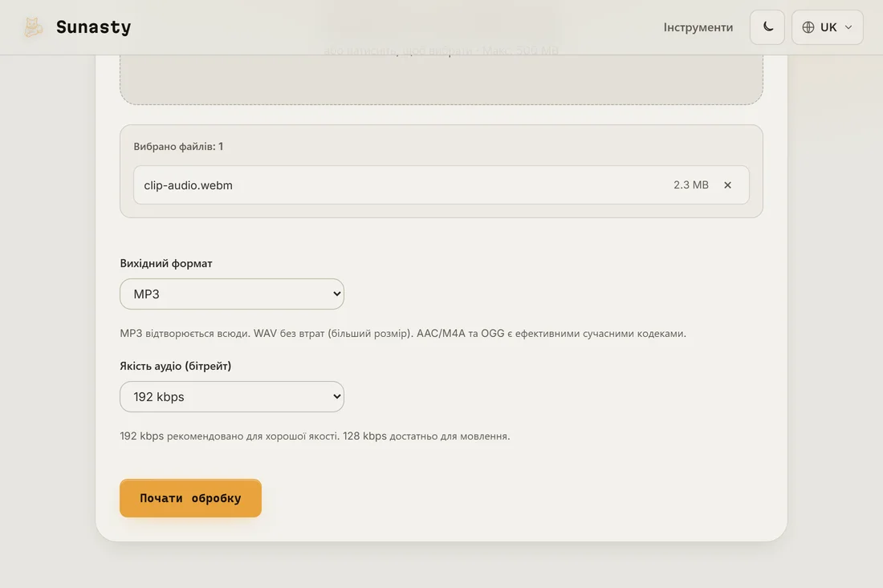The width and height of the screenshot is (883, 588).
Task: Click the Почати обробку button
Action: coord(190,498)
